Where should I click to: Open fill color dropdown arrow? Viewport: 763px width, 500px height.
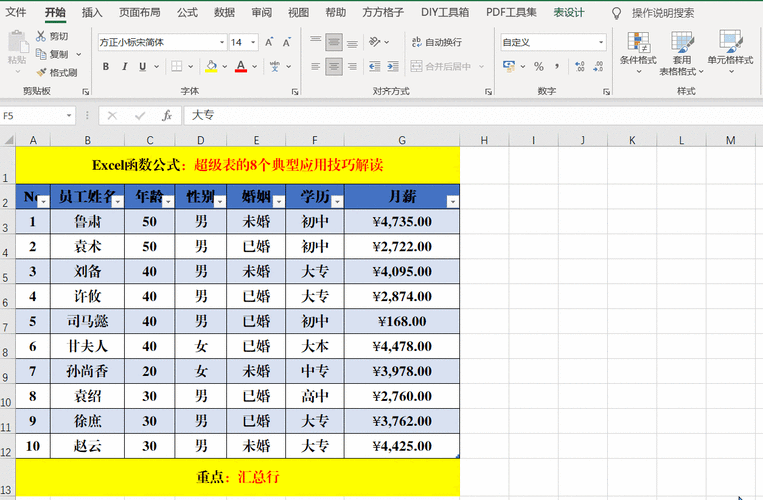click(x=225, y=67)
